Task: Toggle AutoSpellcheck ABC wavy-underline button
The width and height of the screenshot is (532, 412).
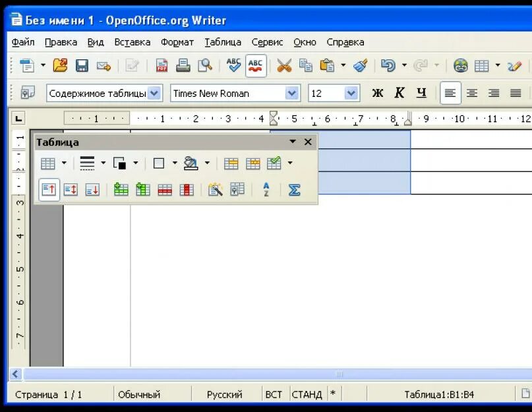Action: [256, 65]
